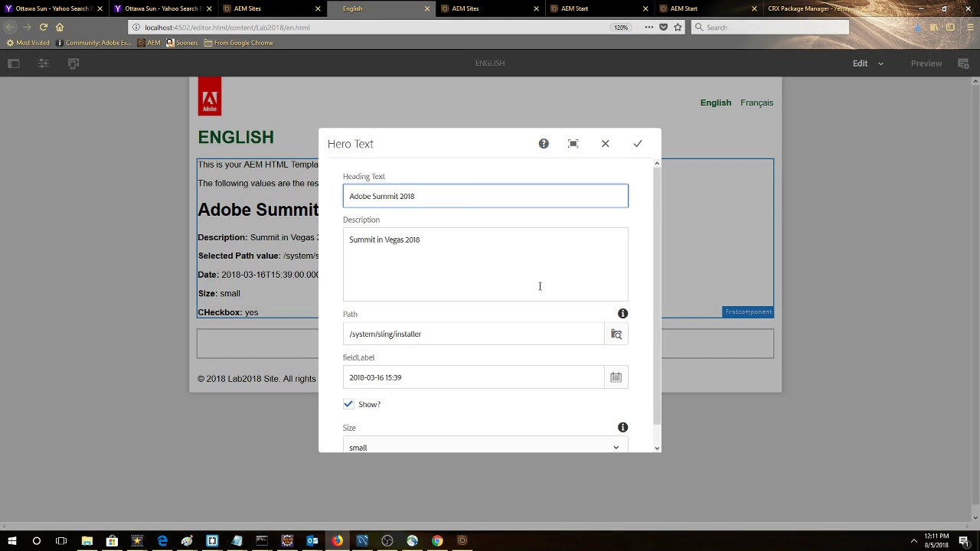980x551 pixels.
Task: Show info tooltip for the Size field
Action: click(622, 428)
